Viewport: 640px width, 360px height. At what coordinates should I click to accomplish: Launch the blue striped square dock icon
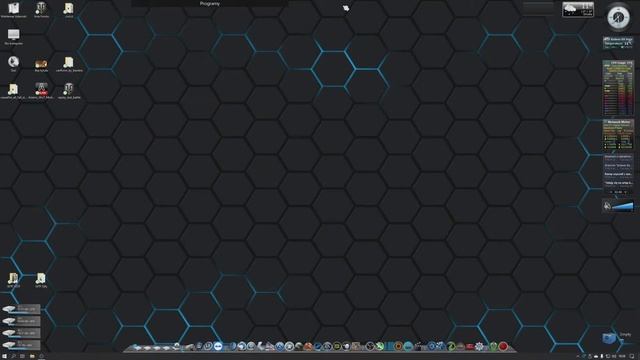click(x=389, y=347)
